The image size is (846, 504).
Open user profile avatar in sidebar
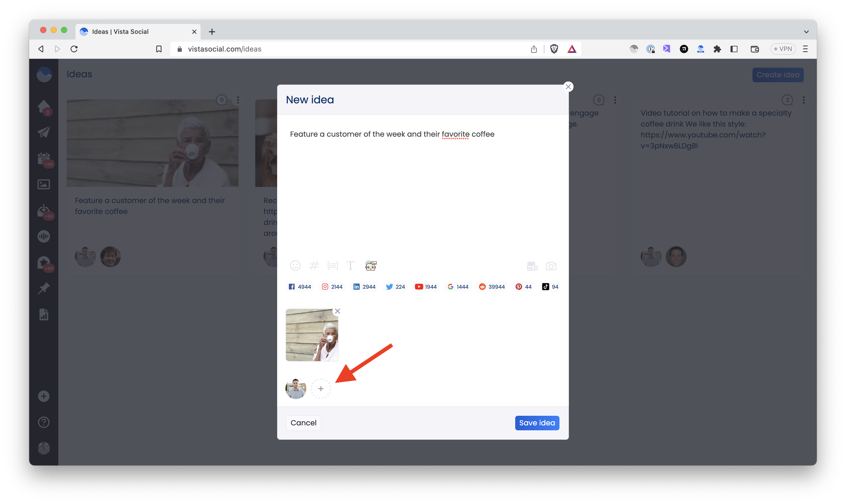click(43, 448)
